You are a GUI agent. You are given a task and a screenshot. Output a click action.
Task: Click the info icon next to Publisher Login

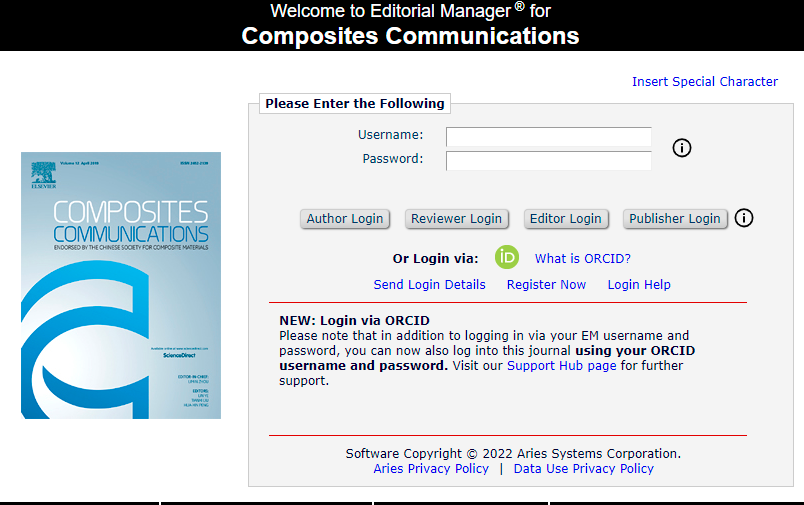(743, 218)
